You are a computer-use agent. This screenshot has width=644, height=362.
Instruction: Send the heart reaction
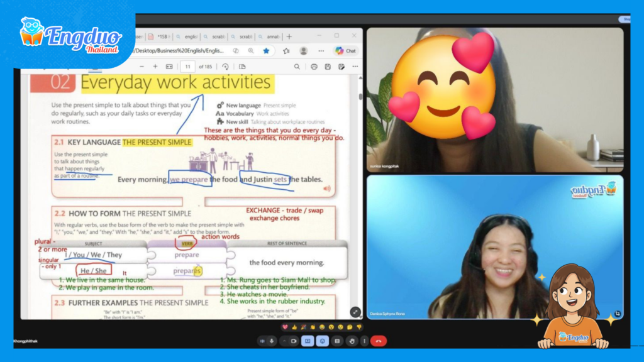[x=285, y=327]
